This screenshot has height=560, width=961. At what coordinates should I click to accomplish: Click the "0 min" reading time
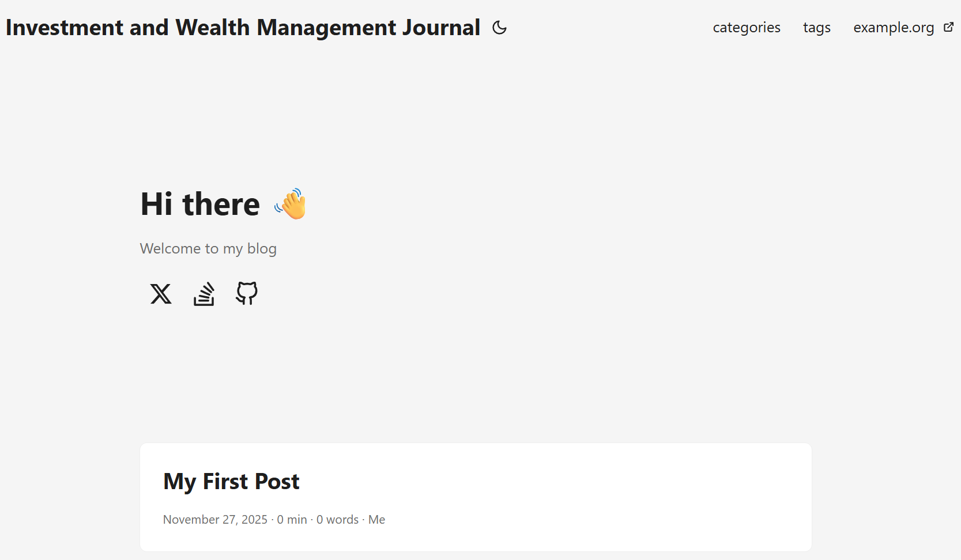click(x=292, y=520)
